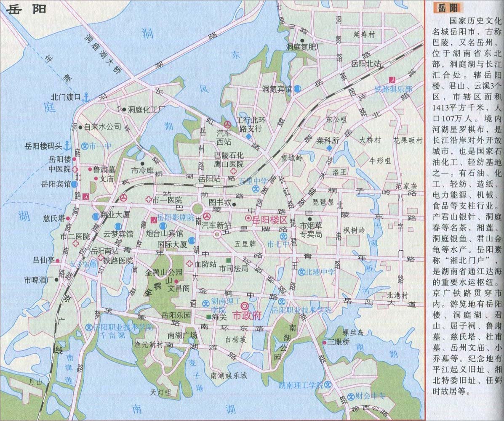
Task: Click the green square for 市司法局
Action: click(x=228, y=260)
